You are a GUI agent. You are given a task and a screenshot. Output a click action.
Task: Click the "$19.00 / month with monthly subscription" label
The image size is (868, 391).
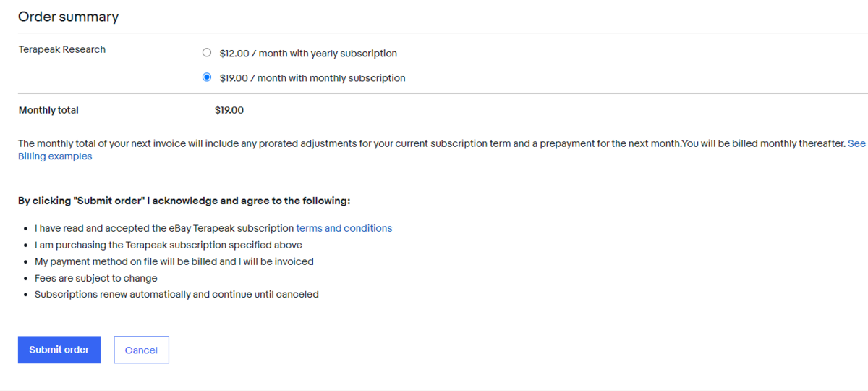pos(312,78)
